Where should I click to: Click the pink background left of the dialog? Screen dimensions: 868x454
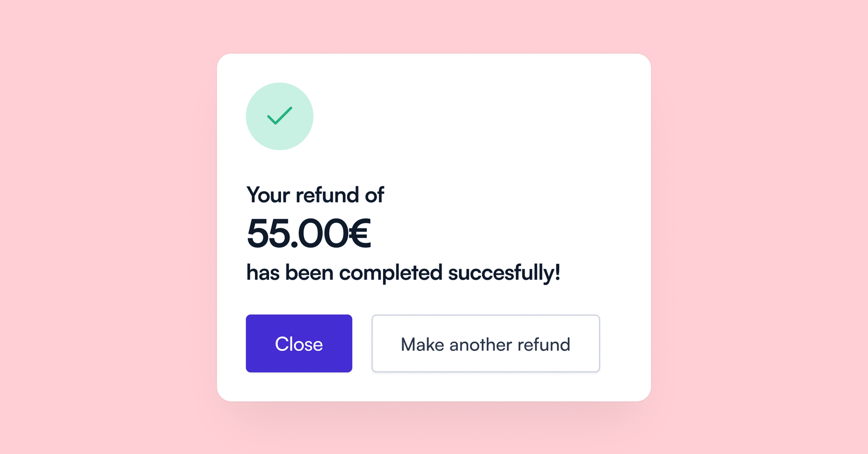click(108, 227)
